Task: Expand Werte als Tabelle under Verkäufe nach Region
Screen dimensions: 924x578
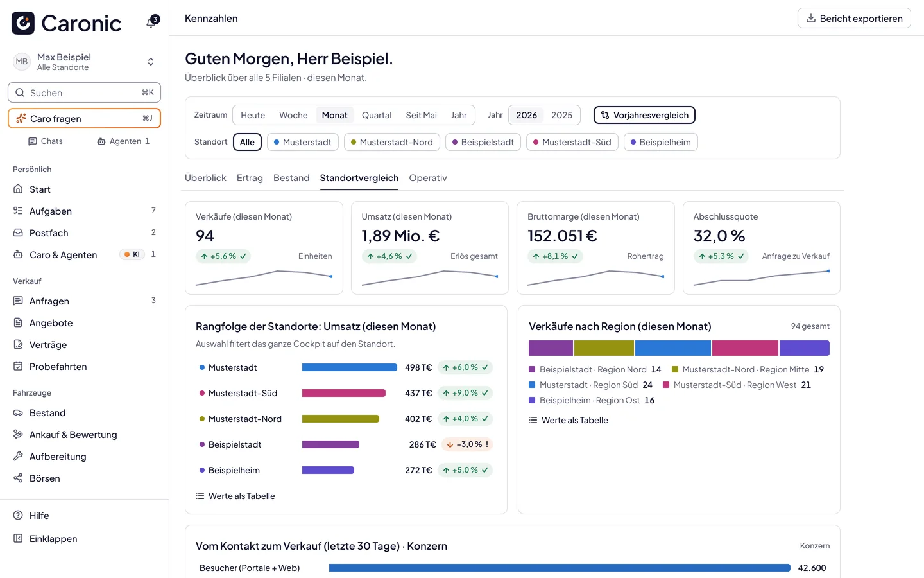Action: (x=569, y=420)
